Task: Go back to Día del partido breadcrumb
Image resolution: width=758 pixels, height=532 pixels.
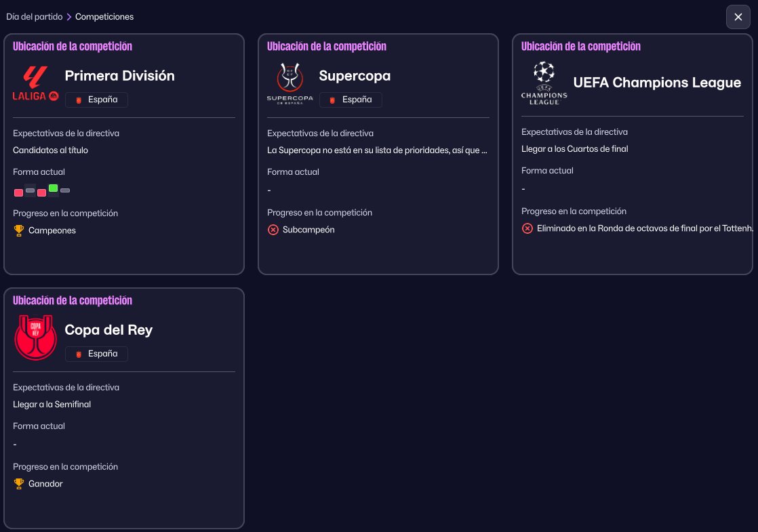Action: tap(34, 17)
